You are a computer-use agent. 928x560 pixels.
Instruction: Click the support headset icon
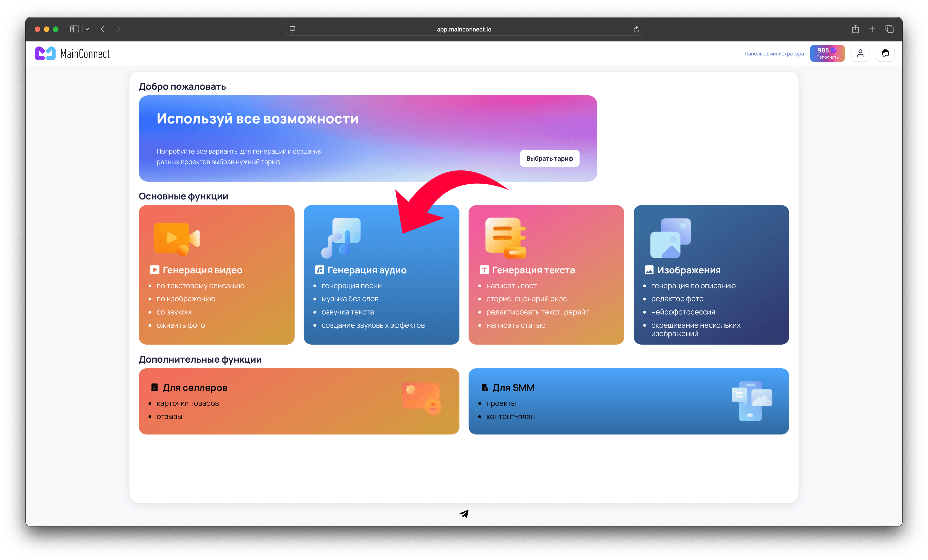coord(886,53)
